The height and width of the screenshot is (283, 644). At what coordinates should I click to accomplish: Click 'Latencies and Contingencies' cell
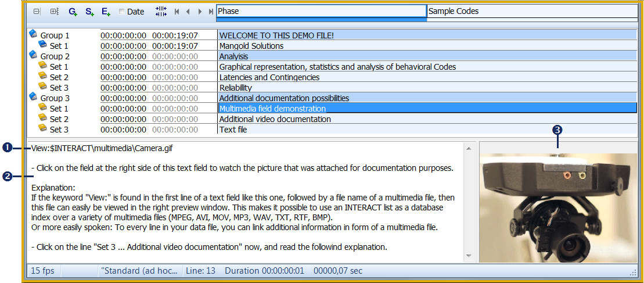(427, 77)
